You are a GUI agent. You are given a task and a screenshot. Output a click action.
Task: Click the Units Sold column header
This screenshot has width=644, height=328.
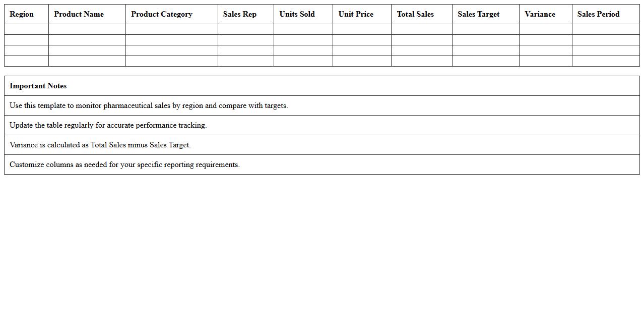coord(297,14)
